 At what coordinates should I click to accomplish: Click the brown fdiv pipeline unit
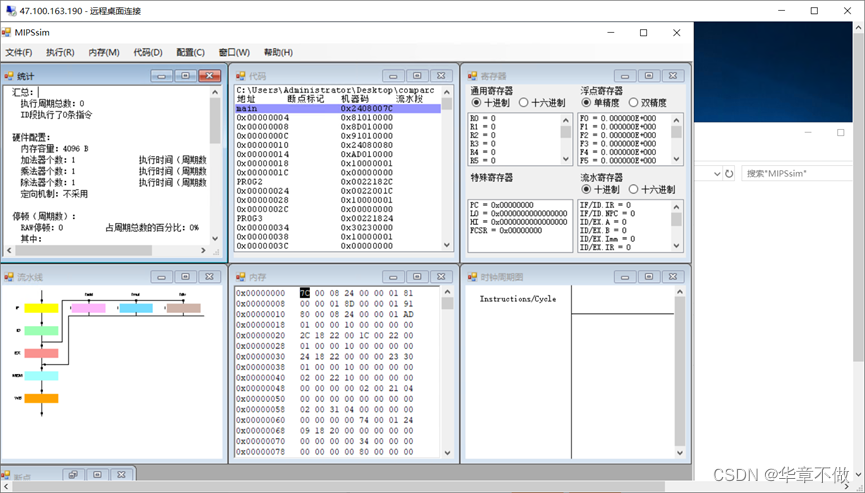click(184, 308)
